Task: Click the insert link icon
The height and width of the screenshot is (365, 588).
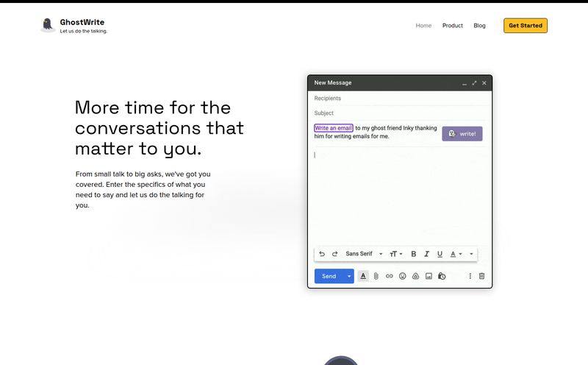Action: 390,276
